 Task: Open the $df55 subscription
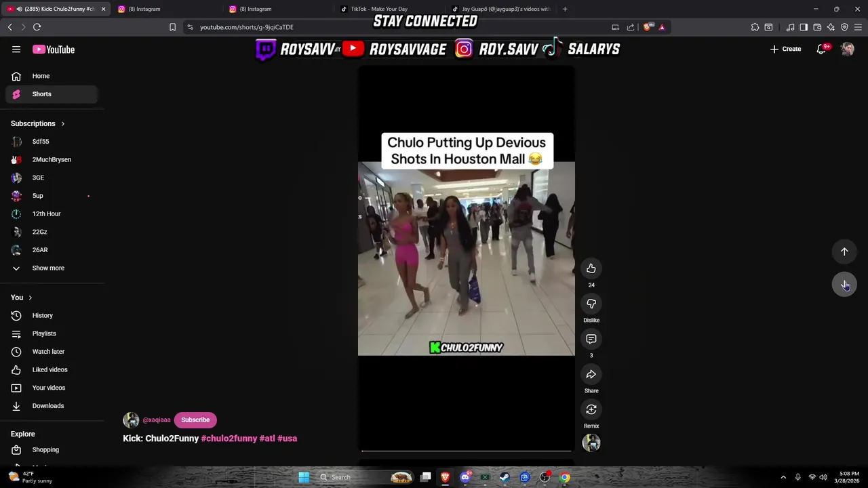52,142
